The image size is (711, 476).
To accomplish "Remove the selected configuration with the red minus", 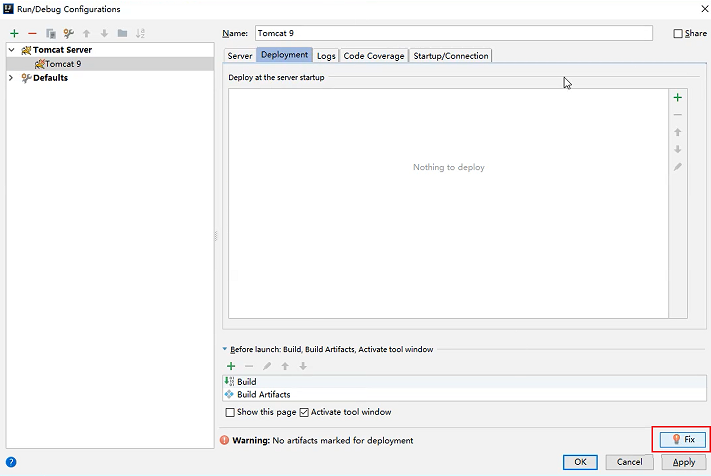I will [x=32, y=33].
